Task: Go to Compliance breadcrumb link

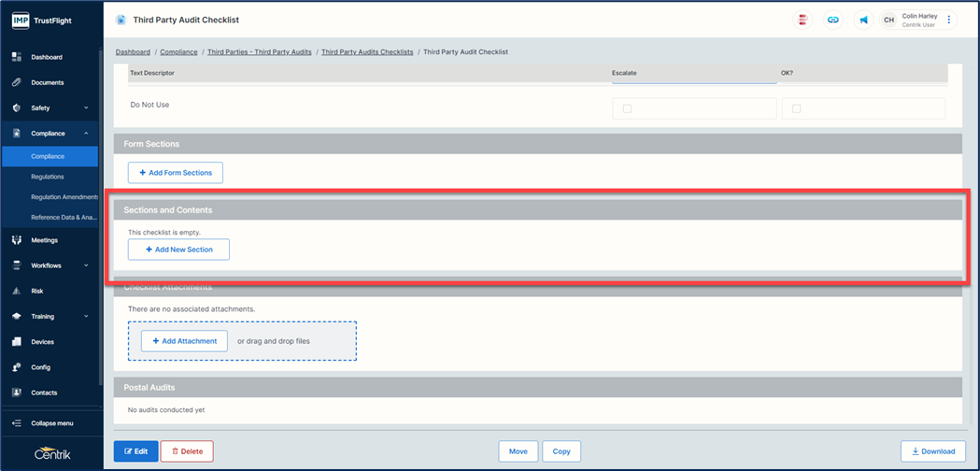Action: [x=178, y=52]
